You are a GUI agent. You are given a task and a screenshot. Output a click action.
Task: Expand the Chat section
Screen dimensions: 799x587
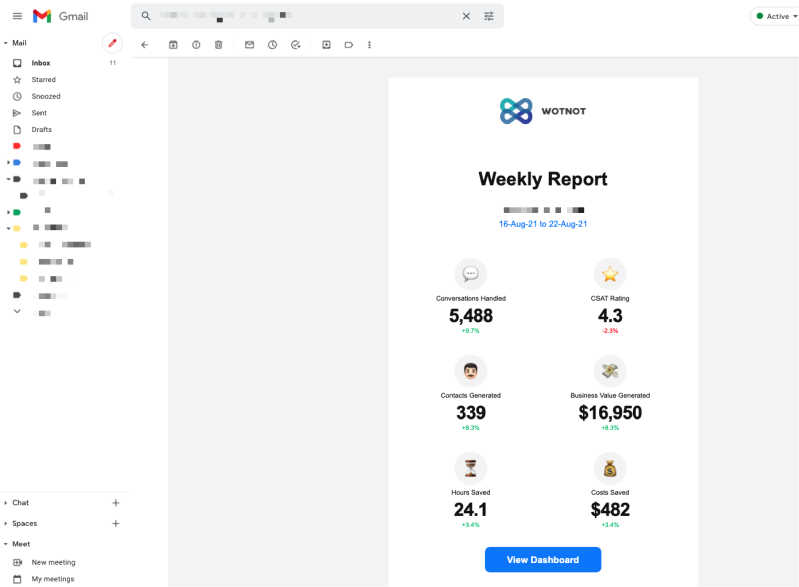[x=6, y=503]
